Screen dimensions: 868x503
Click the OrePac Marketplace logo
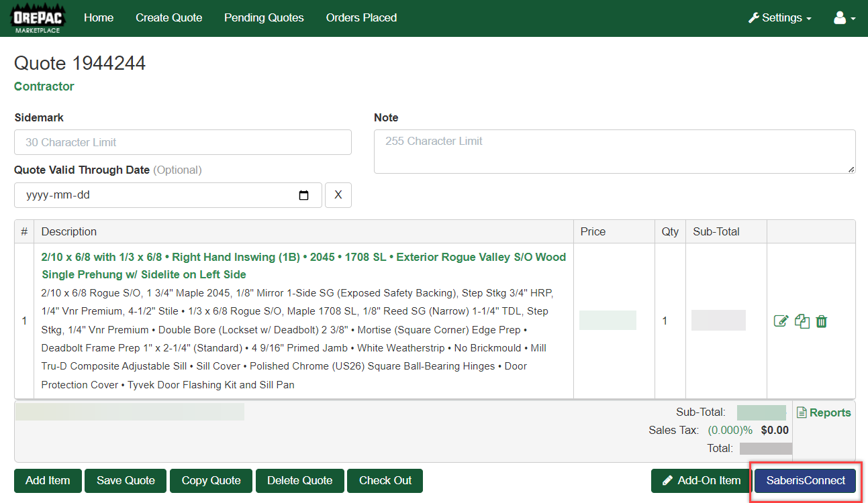(x=38, y=18)
